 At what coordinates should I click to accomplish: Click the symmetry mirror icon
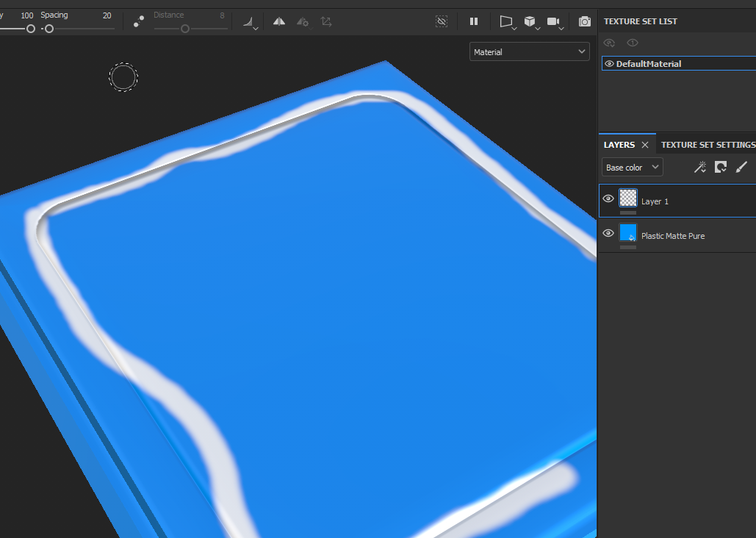tap(279, 22)
